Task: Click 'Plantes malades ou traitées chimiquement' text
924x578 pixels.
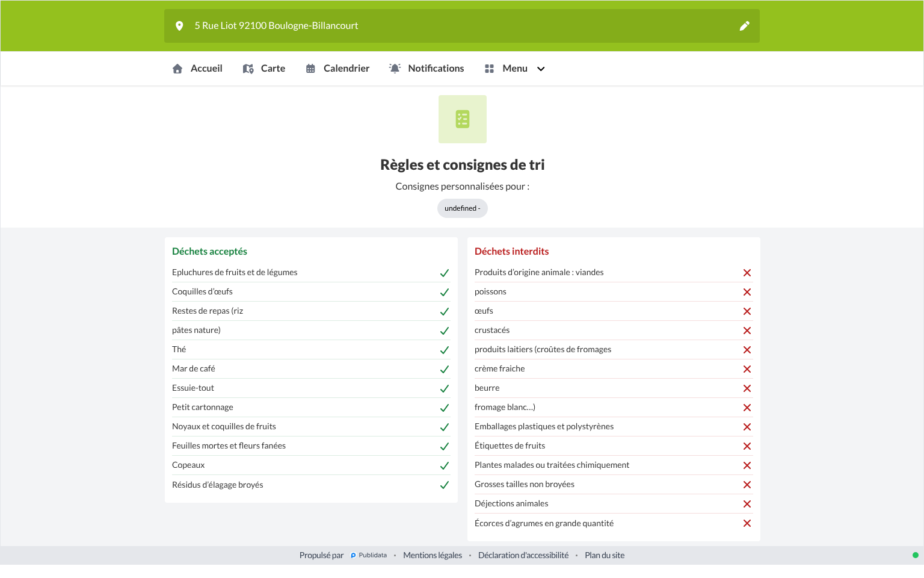Action: 552,465
